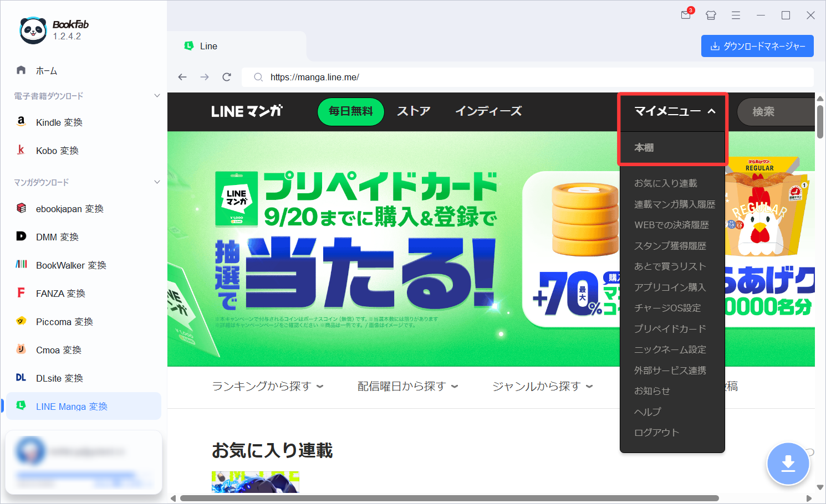Click the DMM D icon
Viewport: 826px width, 504px height.
[21, 236]
